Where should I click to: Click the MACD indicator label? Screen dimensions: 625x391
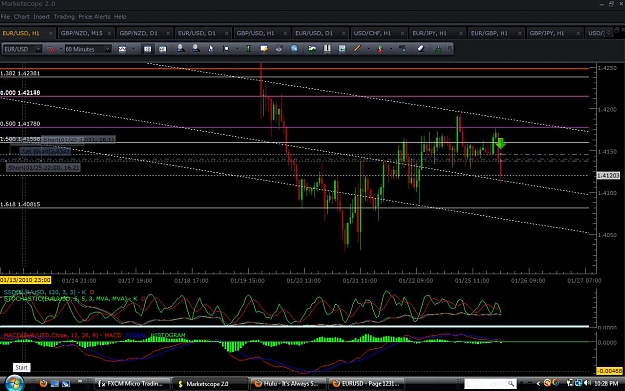[x=62, y=335]
